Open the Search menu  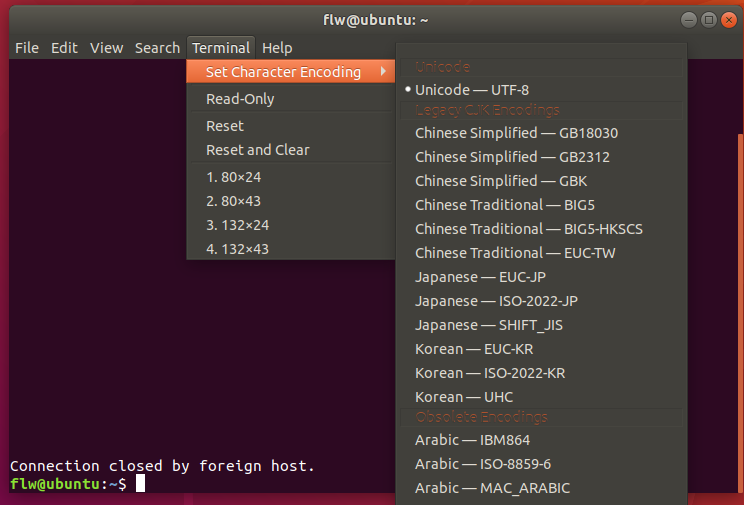[x=157, y=48]
